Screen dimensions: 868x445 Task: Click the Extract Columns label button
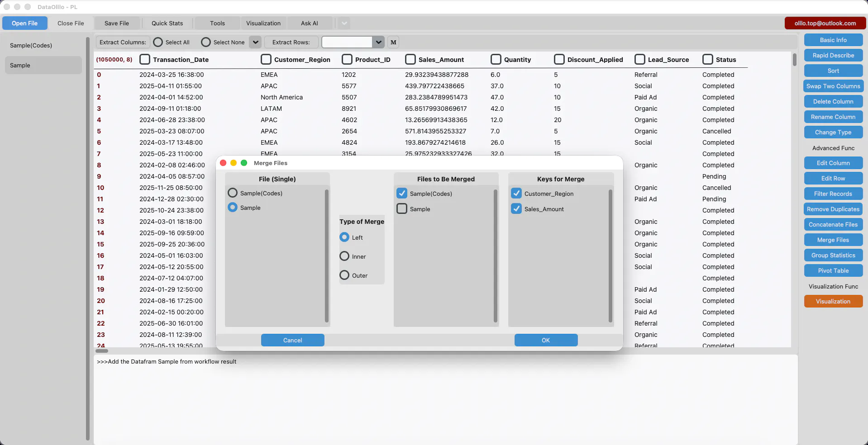[123, 42]
